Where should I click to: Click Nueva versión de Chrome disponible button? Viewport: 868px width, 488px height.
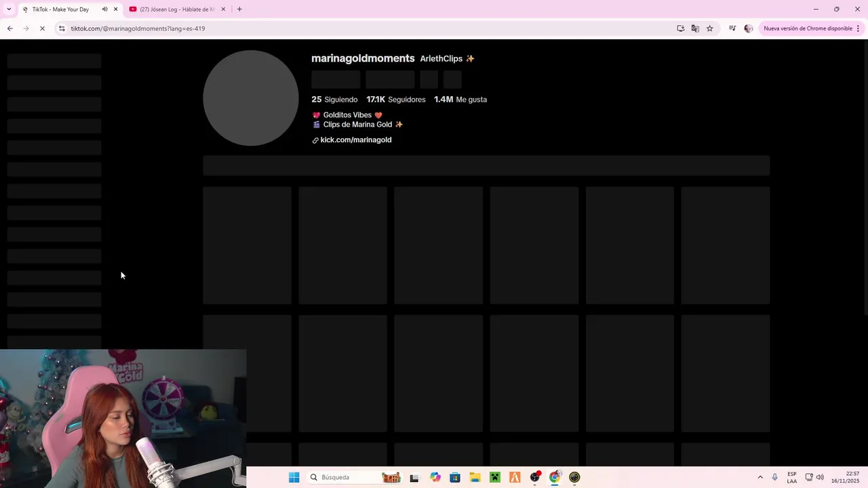click(808, 28)
